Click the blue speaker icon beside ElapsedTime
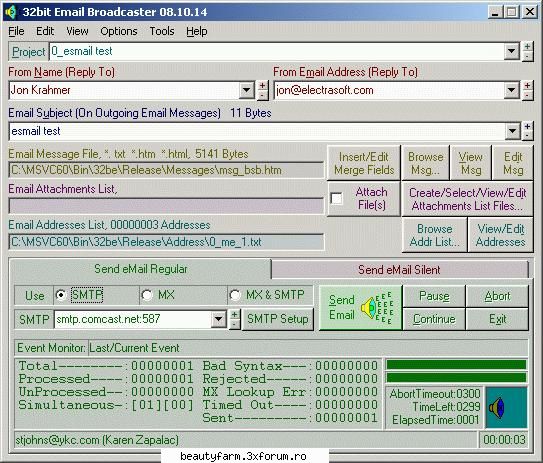The height and width of the screenshot is (463, 543). coord(497,408)
